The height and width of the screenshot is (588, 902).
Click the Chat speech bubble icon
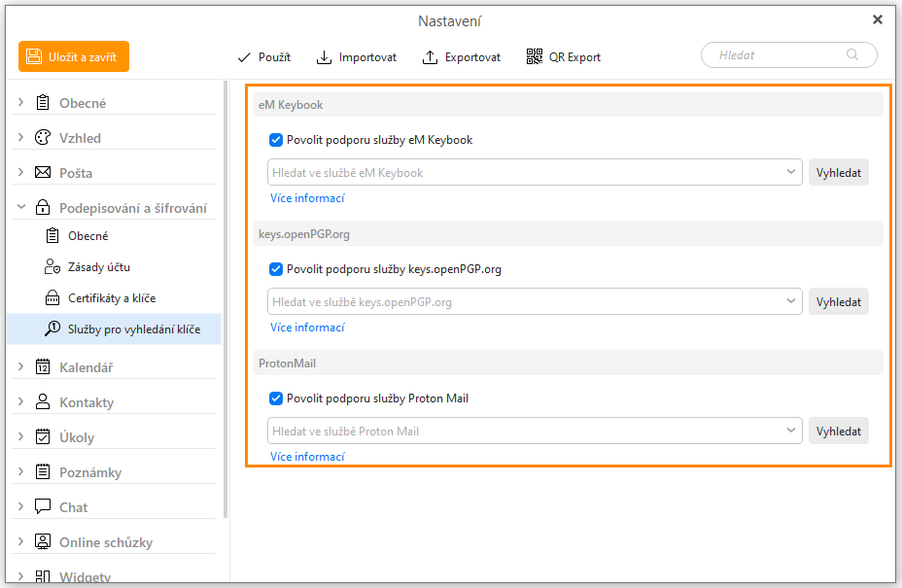pos(43,507)
